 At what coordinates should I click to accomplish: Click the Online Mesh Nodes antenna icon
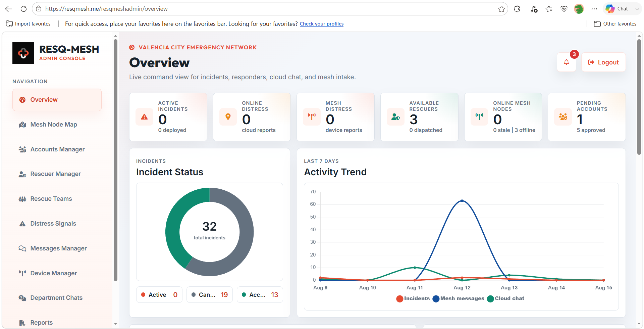[479, 117]
